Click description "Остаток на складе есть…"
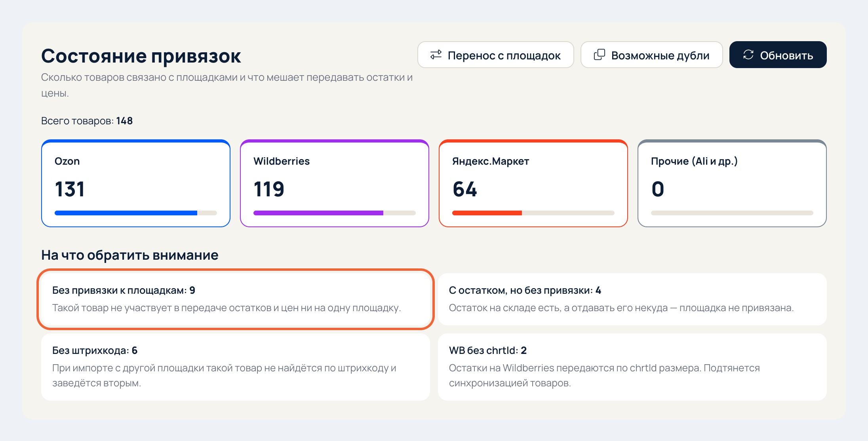This screenshot has width=868, height=441. pos(621,308)
